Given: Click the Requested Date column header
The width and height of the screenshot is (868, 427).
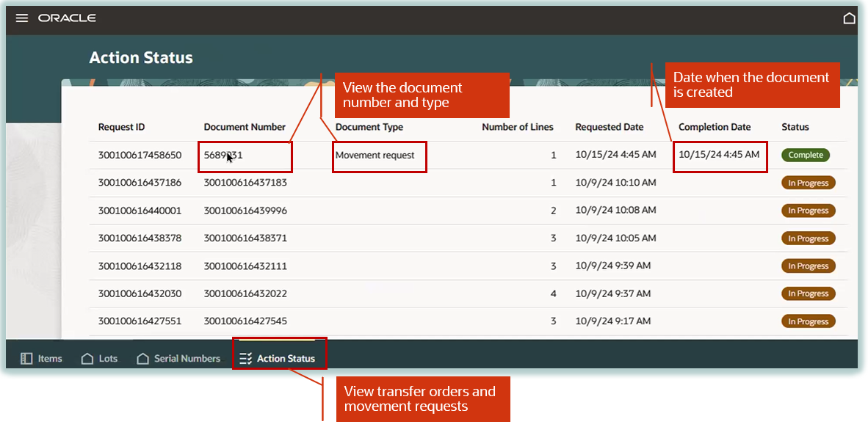Looking at the screenshot, I should pyautogui.click(x=610, y=127).
